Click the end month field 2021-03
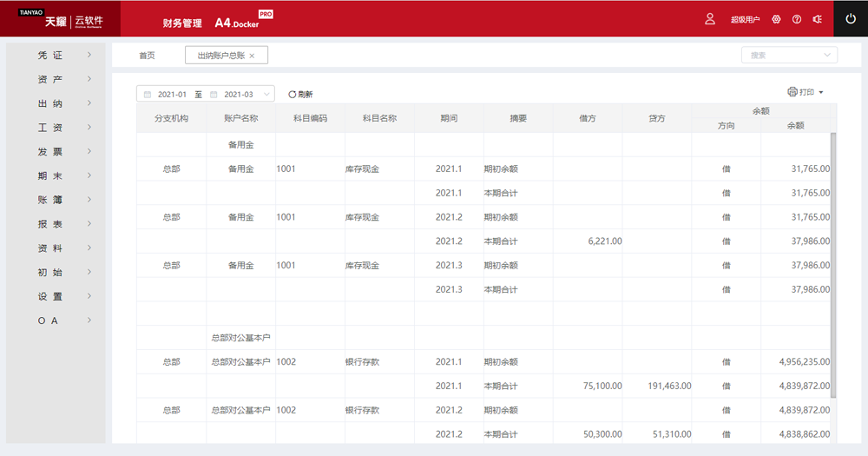The image size is (868, 456). coord(238,94)
